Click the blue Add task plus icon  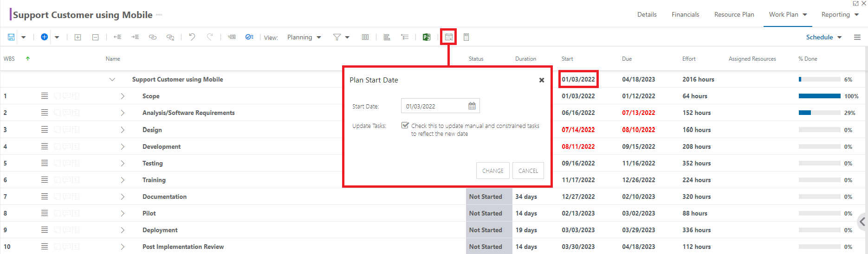[x=44, y=37]
